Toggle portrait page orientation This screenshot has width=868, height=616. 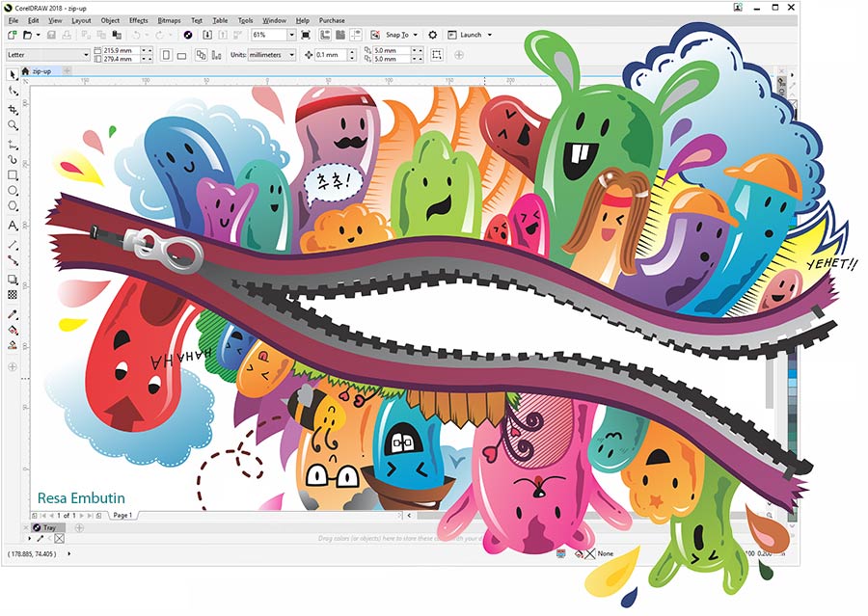(x=165, y=55)
